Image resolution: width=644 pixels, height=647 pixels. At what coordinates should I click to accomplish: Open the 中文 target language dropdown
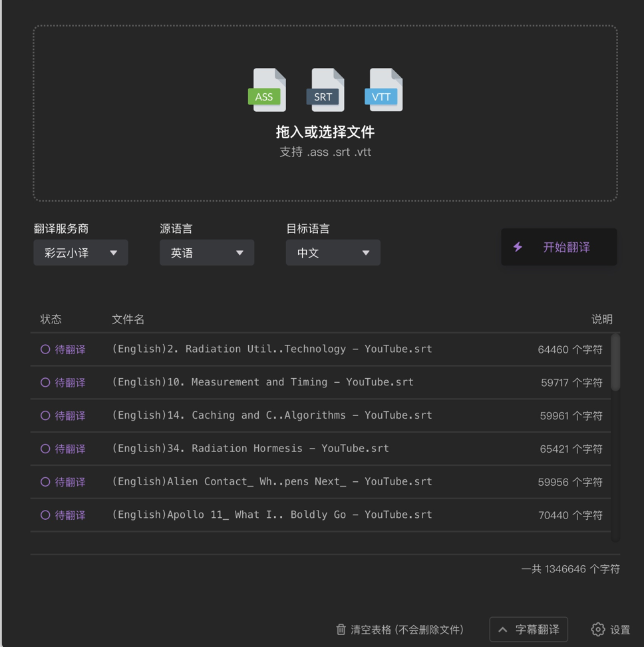(333, 253)
